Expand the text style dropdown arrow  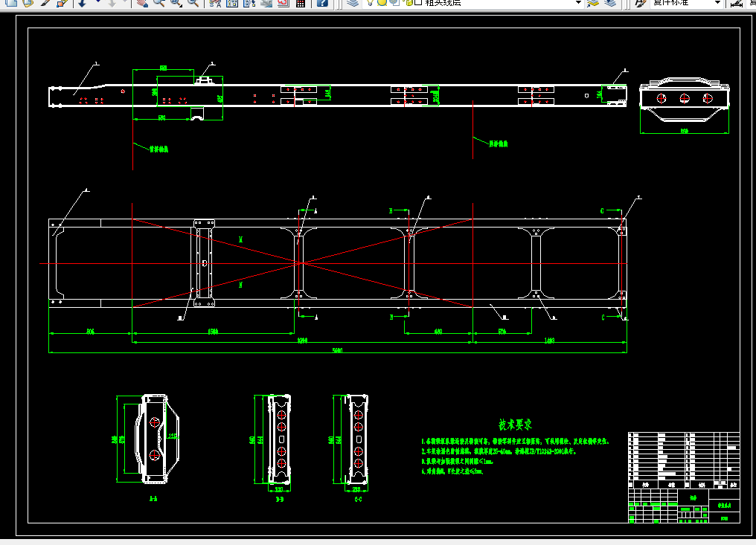pos(717,3)
